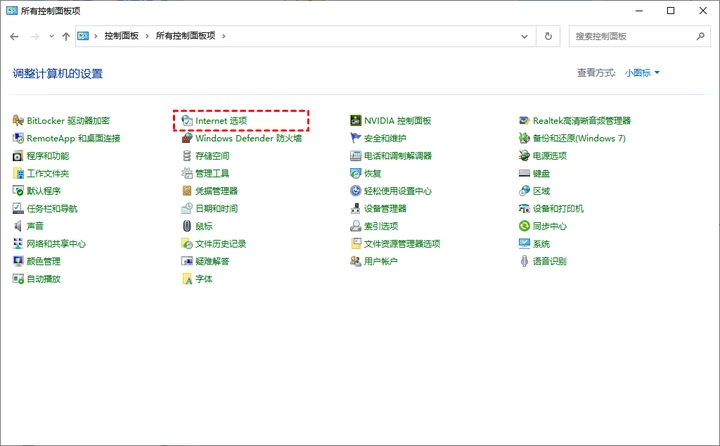Open the Internet 选项 link
The width and height of the screenshot is (720, 446).
[x=221, y=121]
